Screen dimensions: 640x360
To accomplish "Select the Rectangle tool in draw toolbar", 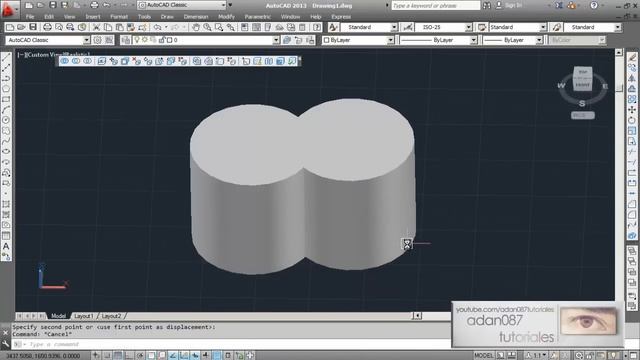I will pos(6,99).
